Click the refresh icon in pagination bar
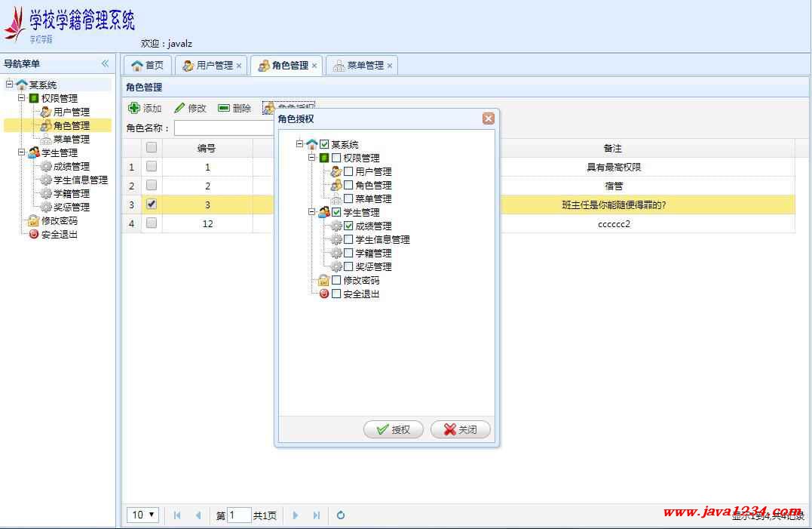812x529 pixels. (341, 515)
